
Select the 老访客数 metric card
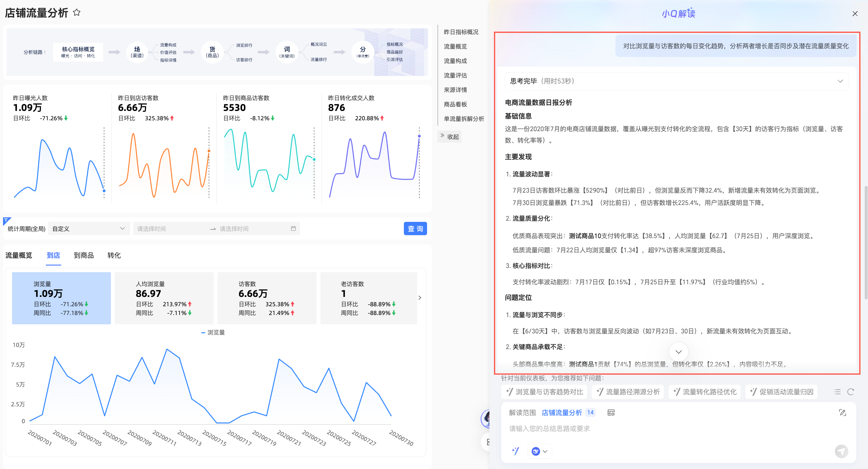pyautogui.click(x=368, y=298)
